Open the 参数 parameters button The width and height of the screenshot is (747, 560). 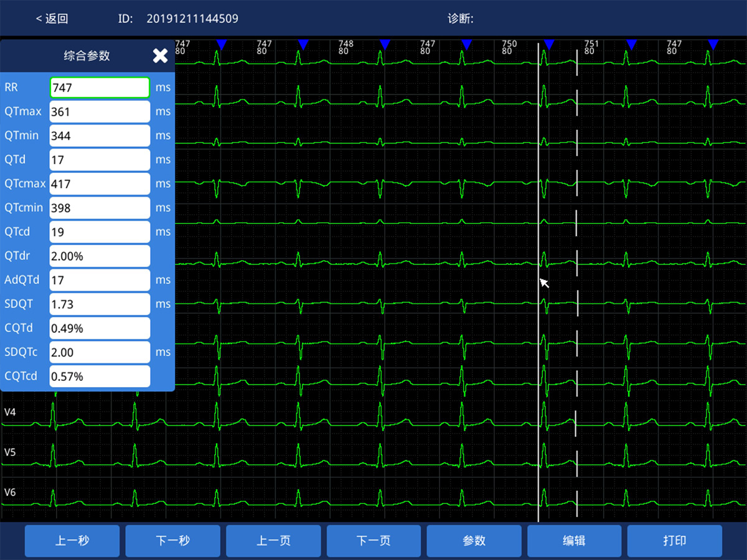(x=474, y=541)
